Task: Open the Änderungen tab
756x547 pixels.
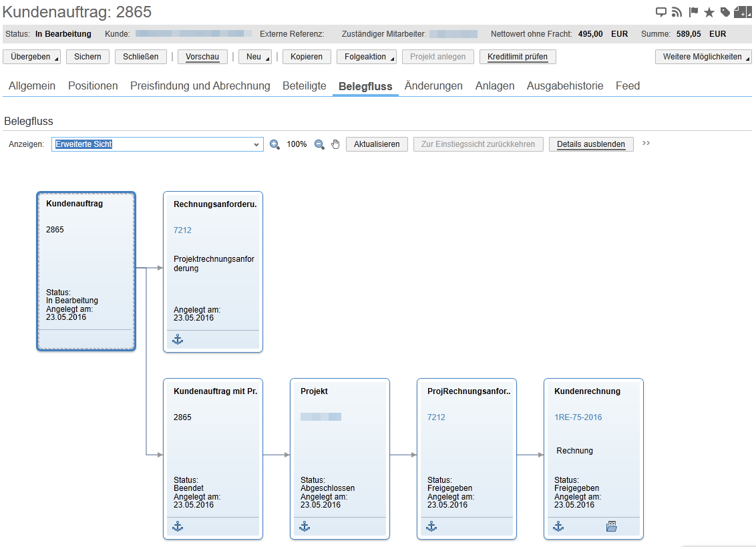Action: coord(433,86)
